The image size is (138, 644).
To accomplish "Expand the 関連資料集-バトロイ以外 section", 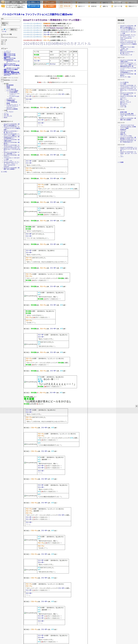I will click(2, 80).
